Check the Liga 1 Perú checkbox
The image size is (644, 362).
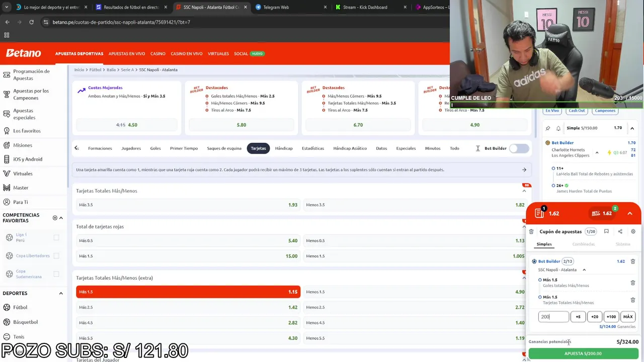pos(56,237)
